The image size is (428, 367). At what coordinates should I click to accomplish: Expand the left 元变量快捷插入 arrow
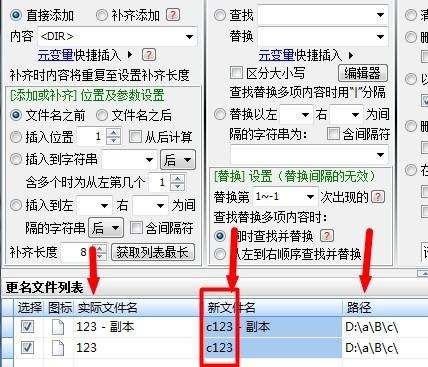[130, 55]
